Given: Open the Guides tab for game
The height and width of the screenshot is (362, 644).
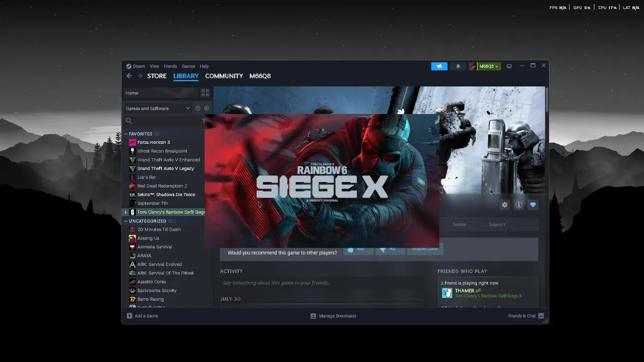Looking at the screenshot, I should (459, 224).
